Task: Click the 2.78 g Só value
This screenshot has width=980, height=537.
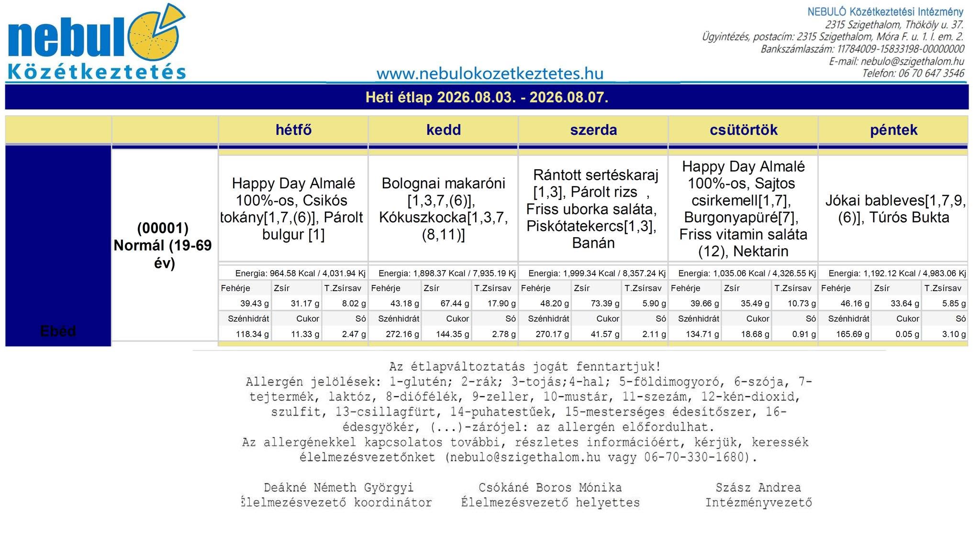Action: (504, 334)
